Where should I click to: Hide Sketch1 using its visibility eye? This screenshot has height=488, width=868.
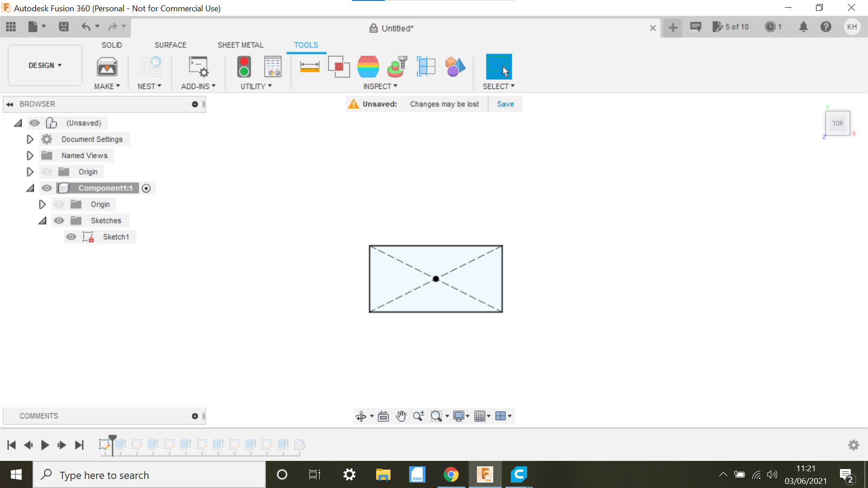(71, 237)
